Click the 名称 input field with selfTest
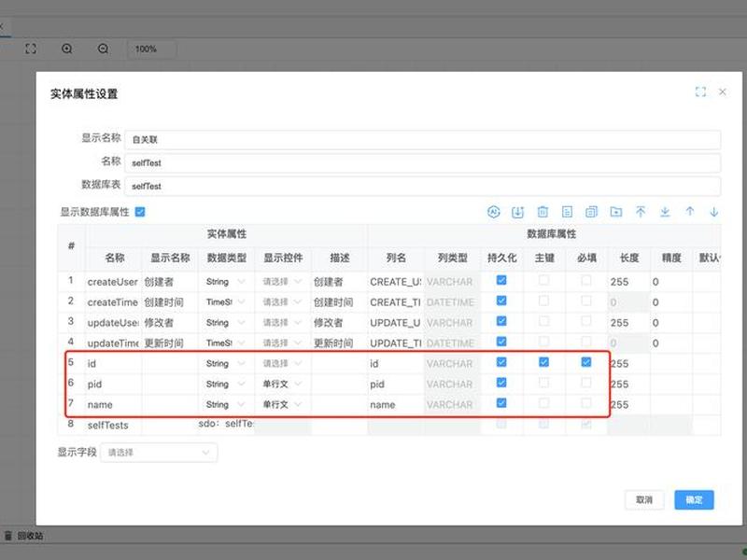Viewport: 747px width, 560px height. click(x=423, y=162)
